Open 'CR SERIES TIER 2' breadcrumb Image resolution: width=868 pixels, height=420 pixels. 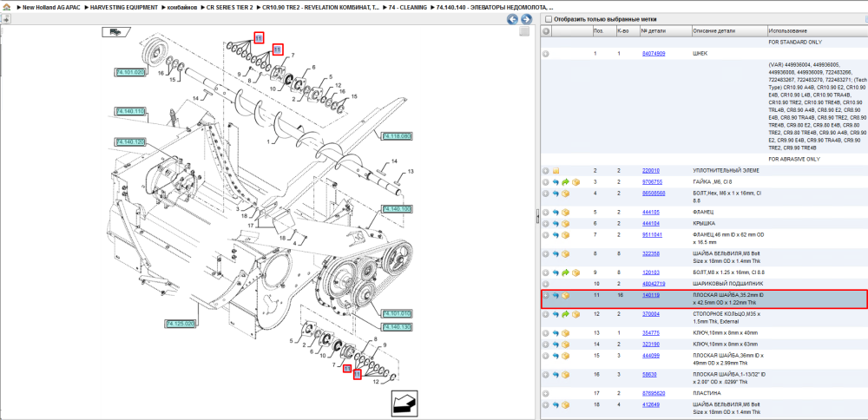(x=229, y=8)
